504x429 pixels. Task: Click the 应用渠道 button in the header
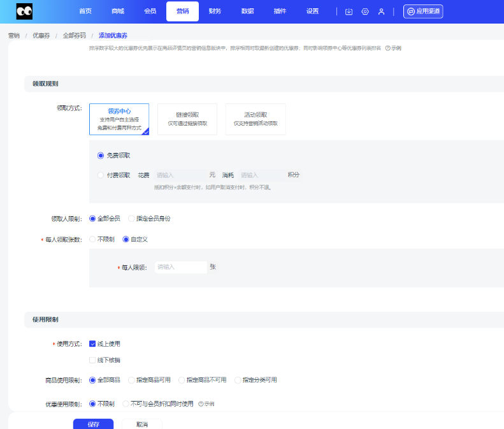[423, 11]
